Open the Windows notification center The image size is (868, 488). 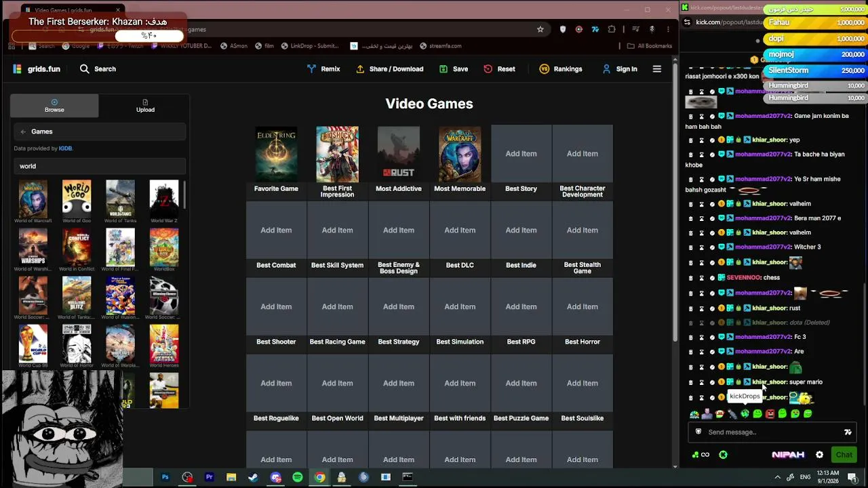(852, 478)
